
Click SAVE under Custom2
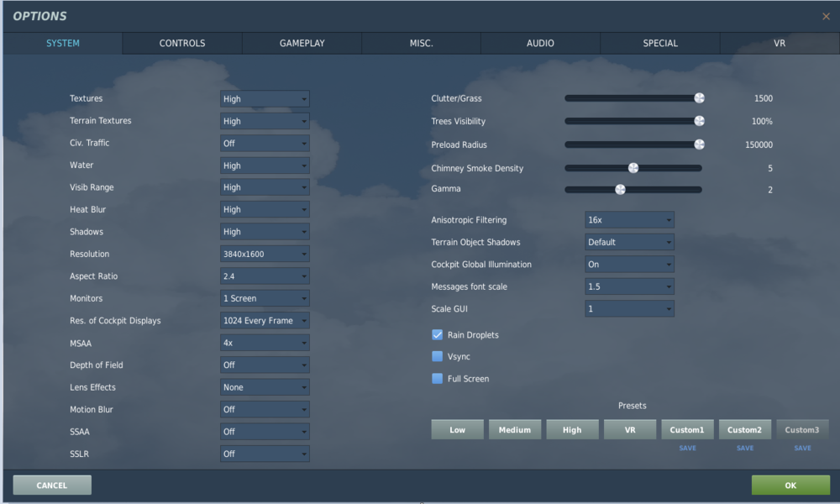[x=745, y=448]
